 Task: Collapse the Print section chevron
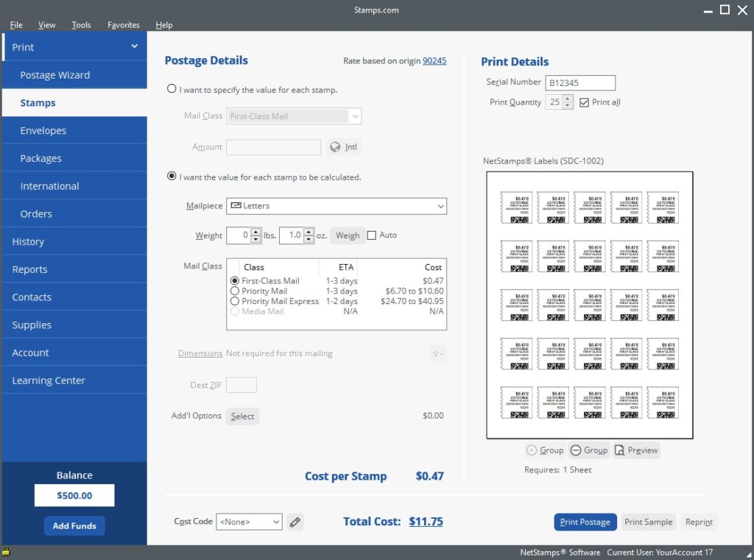click(x=134, y=46)
